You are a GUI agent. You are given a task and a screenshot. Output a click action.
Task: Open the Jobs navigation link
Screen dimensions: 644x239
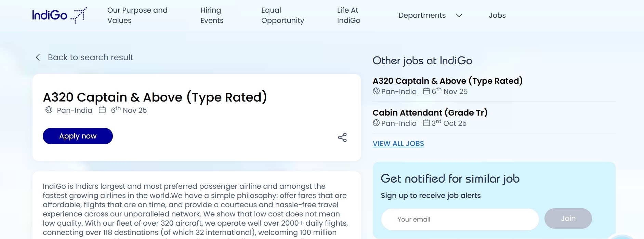[497, 15]
